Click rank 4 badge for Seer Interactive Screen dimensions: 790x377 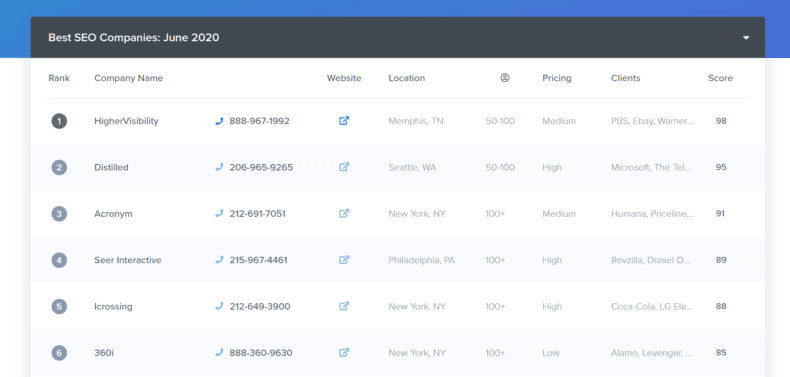[59, 260]
